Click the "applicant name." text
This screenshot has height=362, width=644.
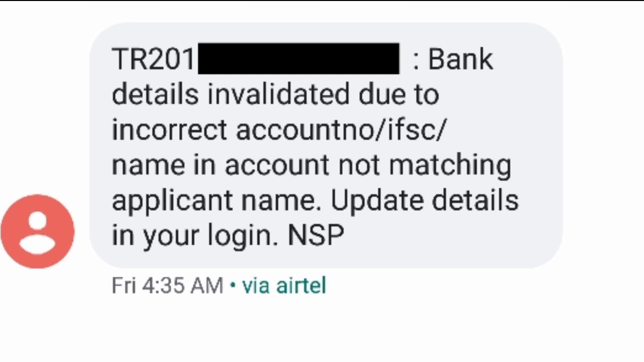[216, 200]
